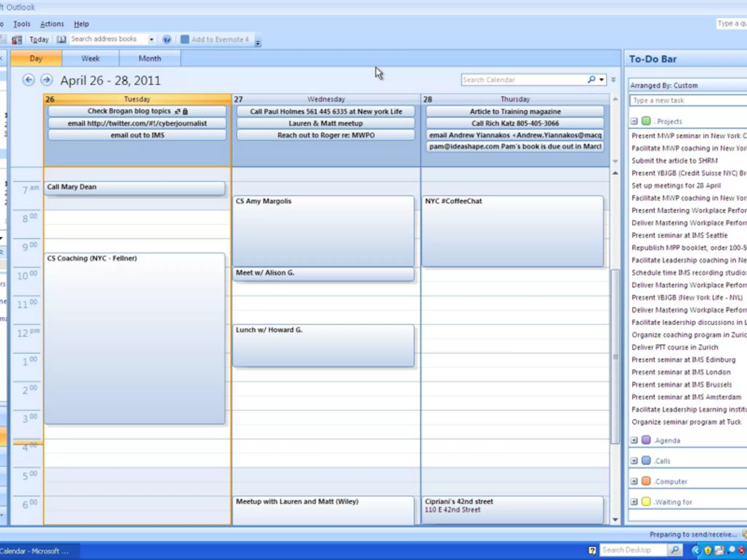Viewport: 747px width, 560px height.
Task: Expand the Calls task group
Action: point(634,461)
